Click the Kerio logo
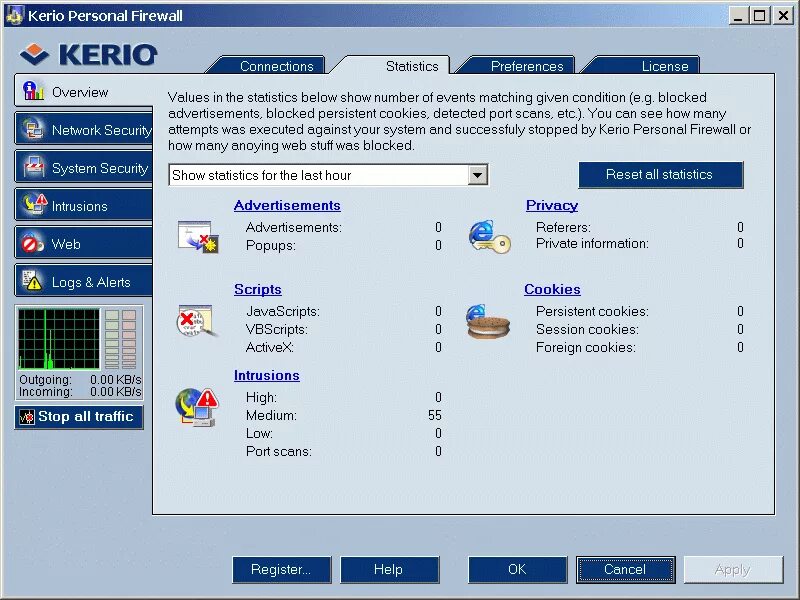 89,54
